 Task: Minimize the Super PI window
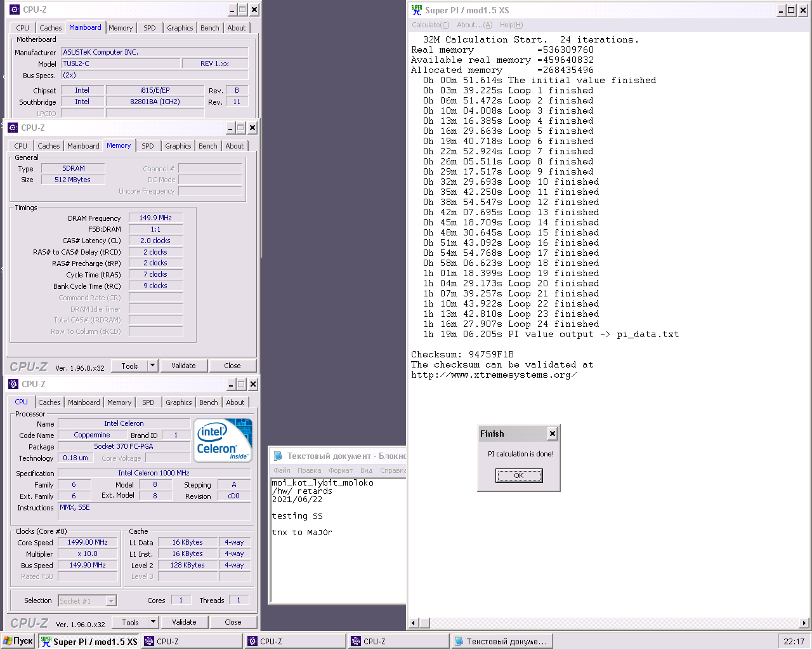click(x=782, y=10)
